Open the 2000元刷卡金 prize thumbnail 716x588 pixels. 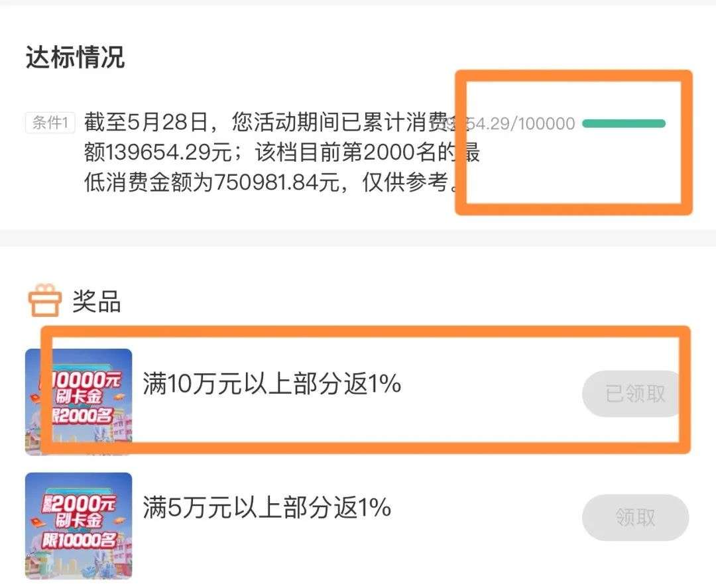pos(78,526)
